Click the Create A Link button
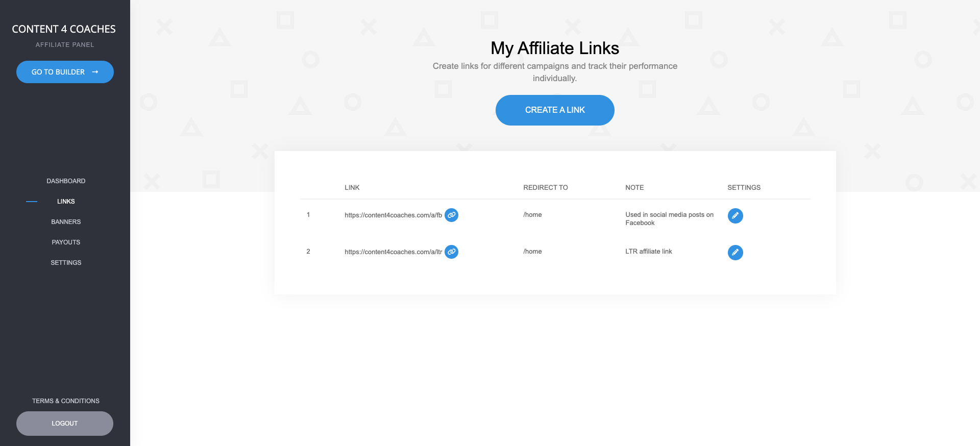The image size is (980, 446). [555, 110]
